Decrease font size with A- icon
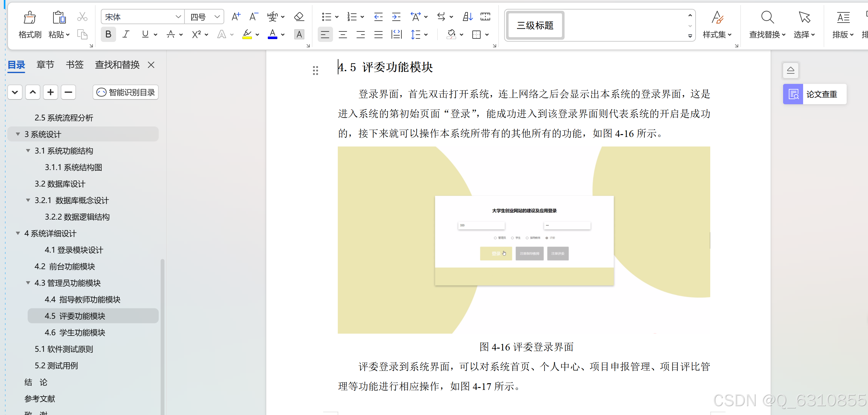 (x=253, y=17)
